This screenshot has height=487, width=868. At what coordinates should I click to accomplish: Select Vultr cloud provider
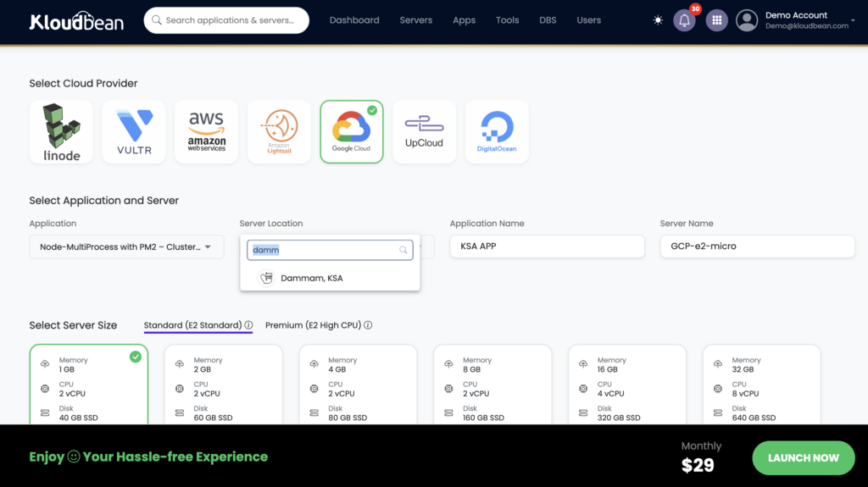coord(134,132)
